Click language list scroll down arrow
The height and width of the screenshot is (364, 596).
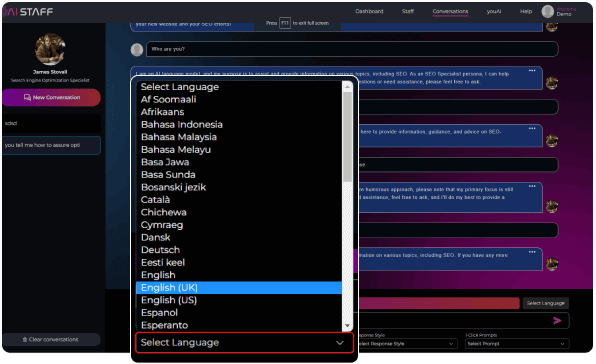[x=347, y=326]
